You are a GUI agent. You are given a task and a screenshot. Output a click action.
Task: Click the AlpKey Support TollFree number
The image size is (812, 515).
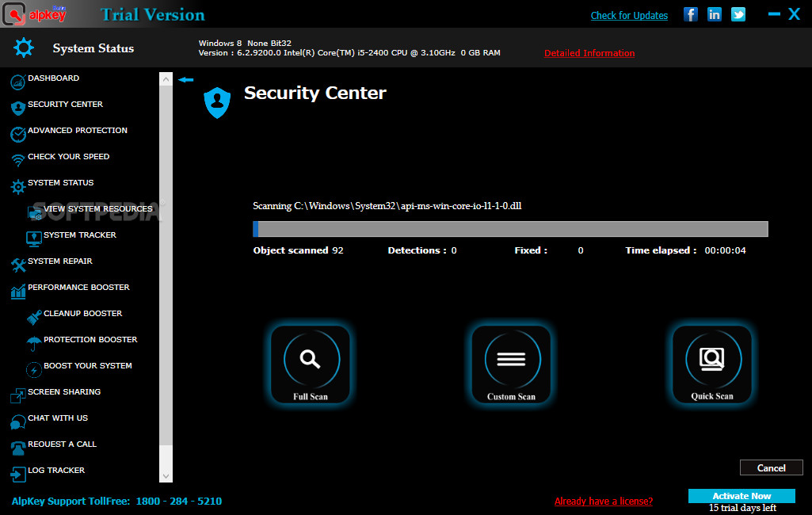pyautogui.click(x=179, y=501)
